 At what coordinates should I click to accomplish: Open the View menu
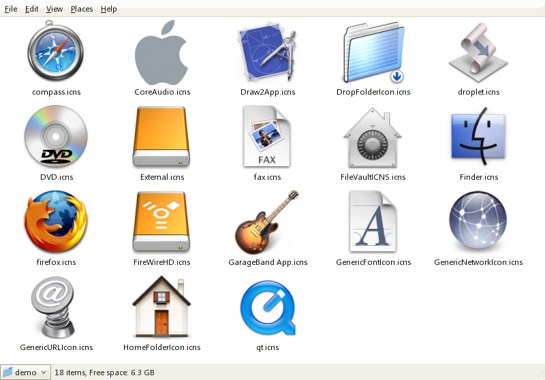pyautogui.click(x=54, y=9)
